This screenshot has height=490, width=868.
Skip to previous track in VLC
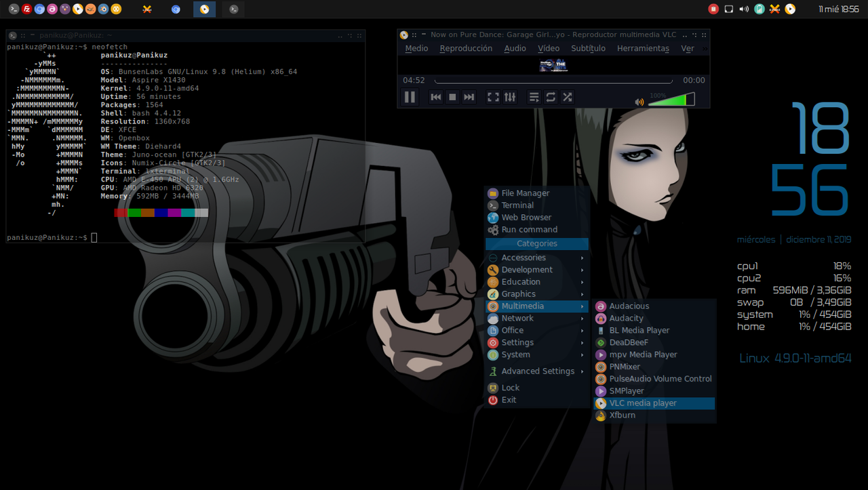[436, 97]
